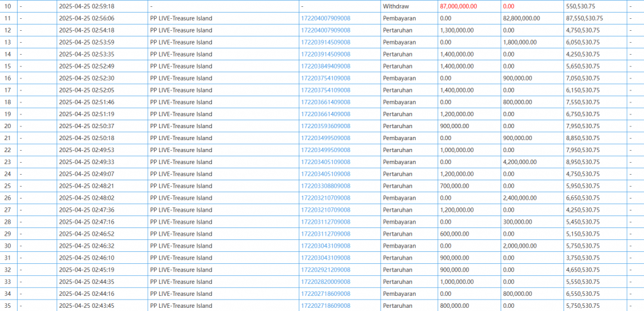Click the 2,400,000.00 payout amount
Image resolution: width=644 pixels, height=311 pixels.
[x=519, y=198]
